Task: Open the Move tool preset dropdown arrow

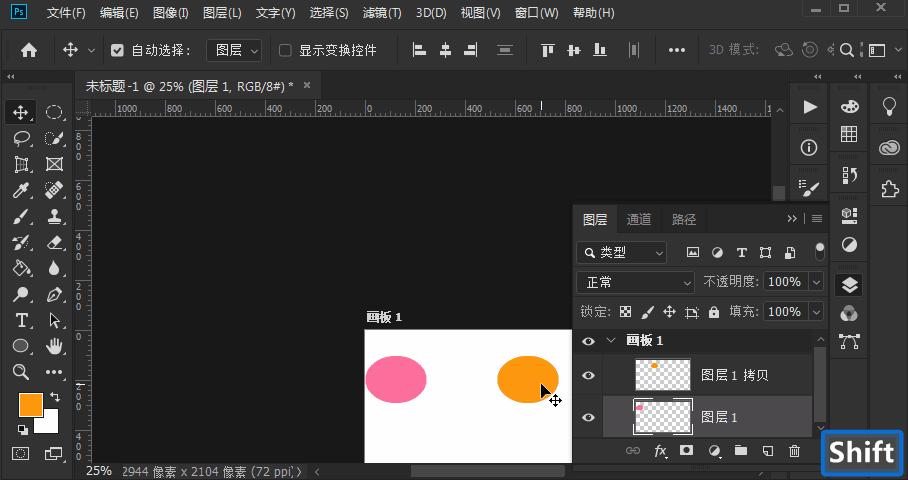Action: (91, 50)
